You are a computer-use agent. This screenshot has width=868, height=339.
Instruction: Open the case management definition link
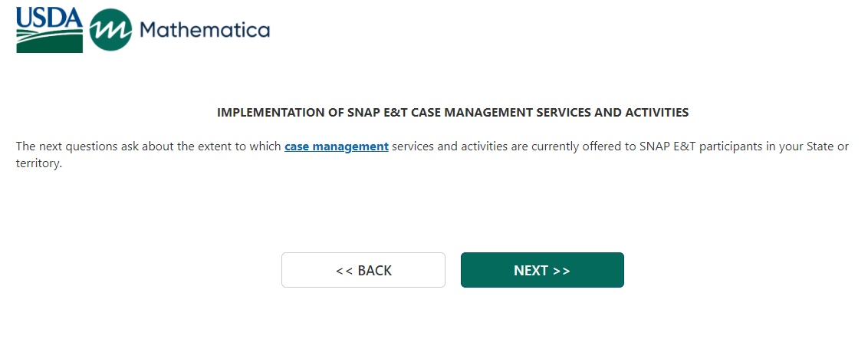pyautogui.click(x=336, y=146)
